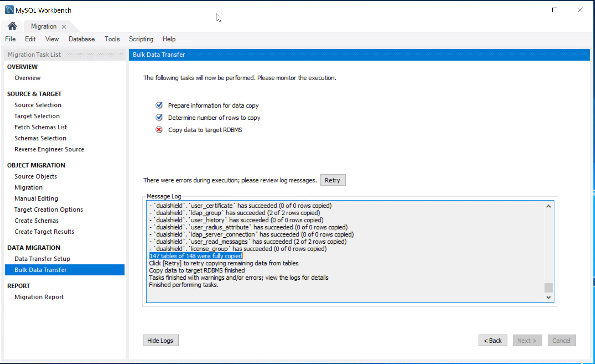The width and height of the screenshot is (595, 364).
Task: Click the Prepare information checkmark icon
Action: click(x=159, y=105)
